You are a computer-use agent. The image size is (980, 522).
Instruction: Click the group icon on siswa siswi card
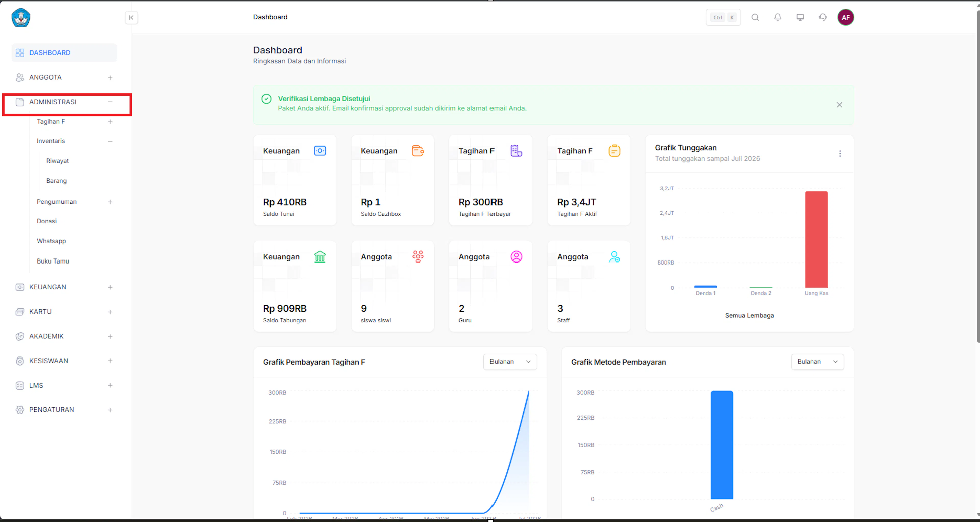click(418, 257)
